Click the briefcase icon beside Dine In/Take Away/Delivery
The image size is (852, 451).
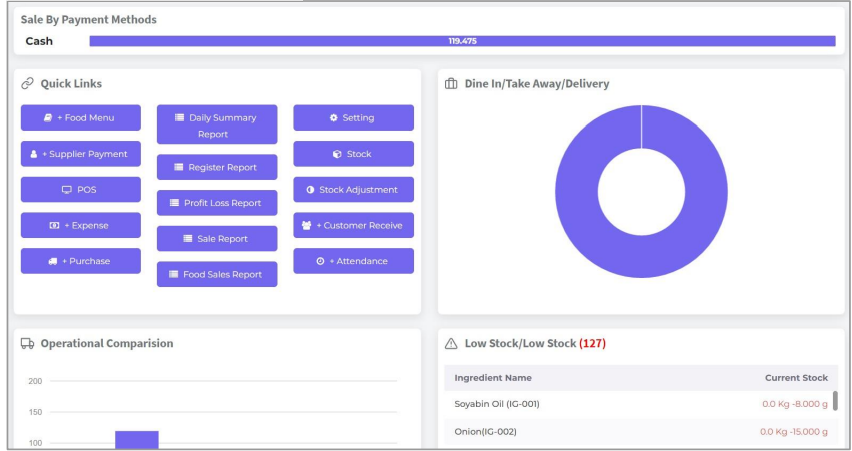(451, 84)
